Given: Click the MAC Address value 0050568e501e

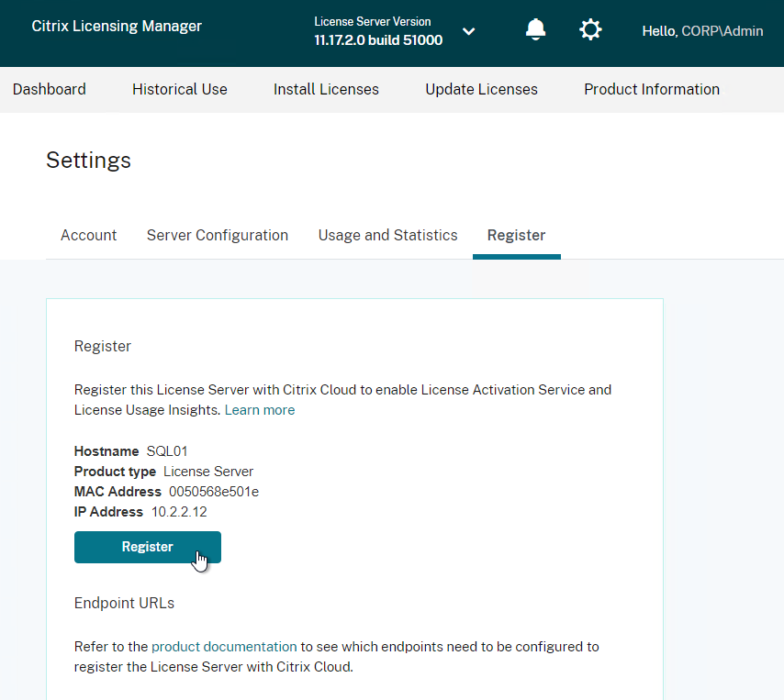Looking at the screenshot, I should (214, 492).
